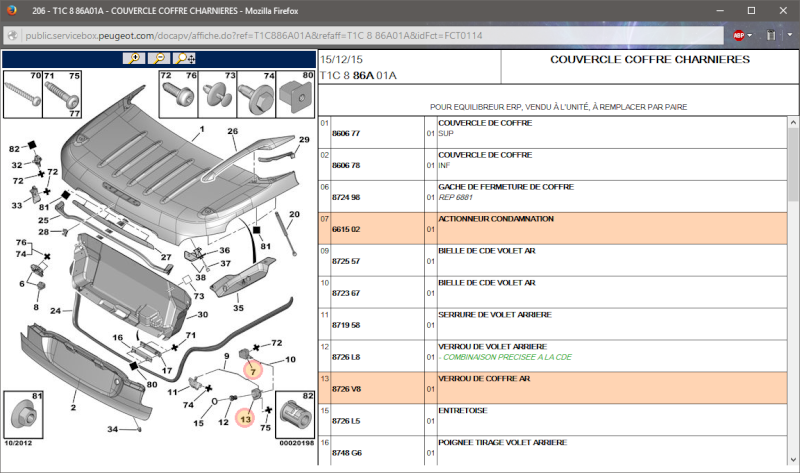Click callout 11 in the diagram
Image resolution: width=800 pixels, height=473 pixels.
tap(172, 392)
